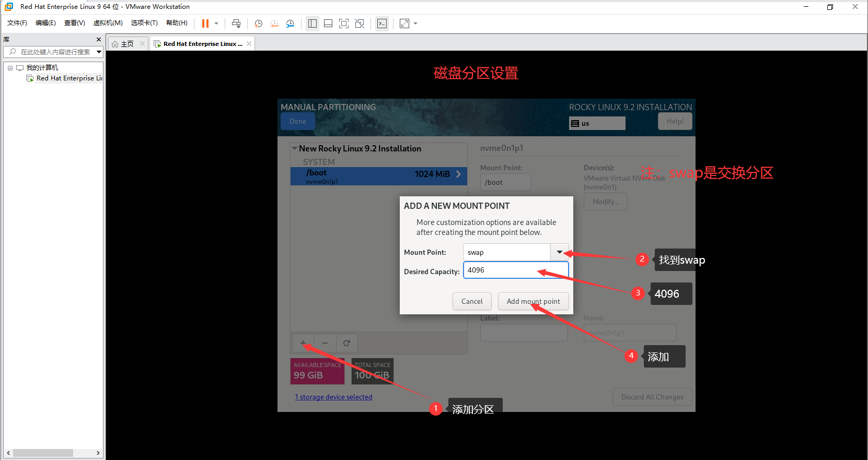Image resolution: width=868 pixels, height=460 pixels.
Task: Click the Add mount point button
Action: [x=533, y=301]
